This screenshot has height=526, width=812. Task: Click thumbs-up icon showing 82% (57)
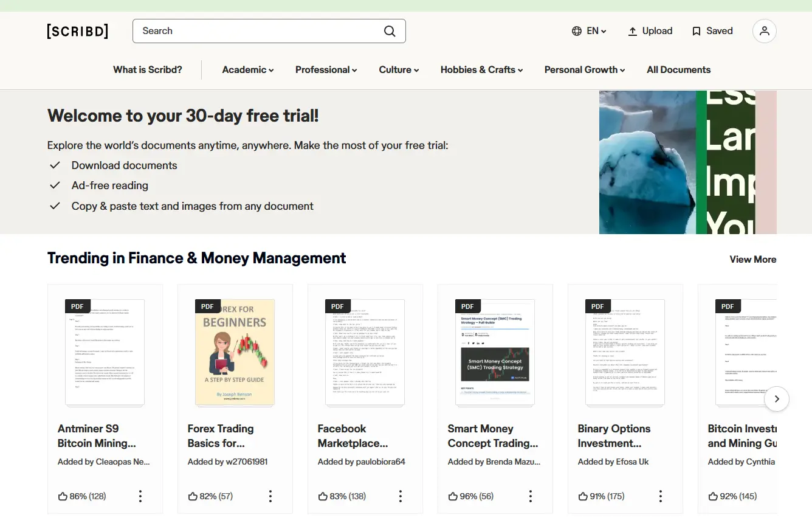coord(193,496)
